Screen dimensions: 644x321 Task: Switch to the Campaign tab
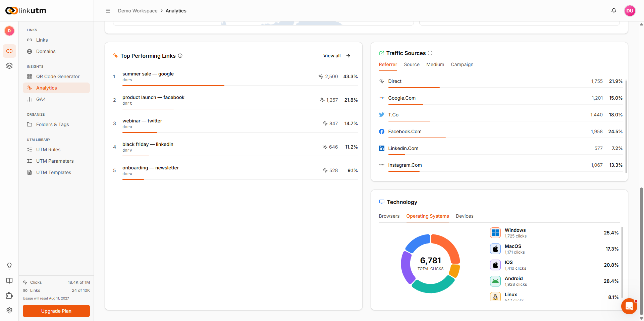click(x=462, y=64)
